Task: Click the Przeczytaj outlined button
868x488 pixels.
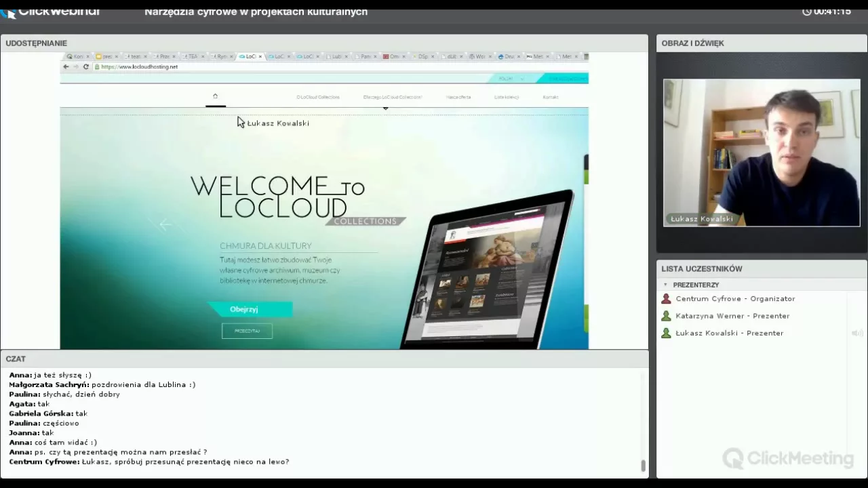Action: [247, 331]
